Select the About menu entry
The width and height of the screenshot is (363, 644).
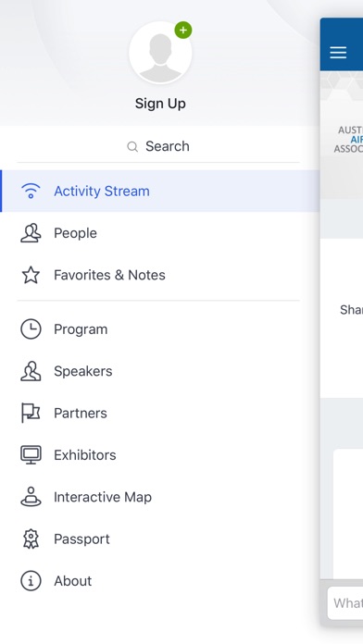(x=158, y=581)
